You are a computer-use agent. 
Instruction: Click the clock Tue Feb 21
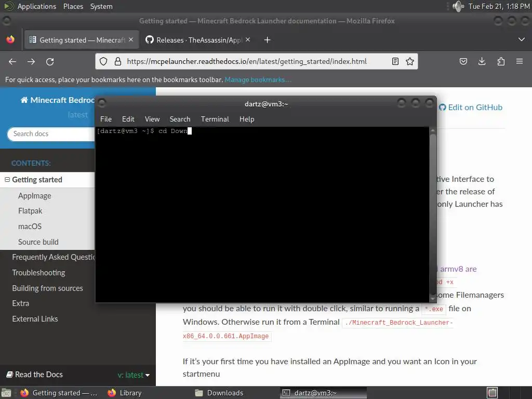499,6
